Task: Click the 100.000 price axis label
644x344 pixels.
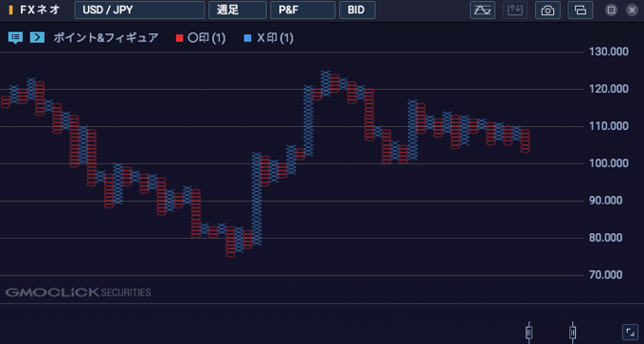Action: tap(609, 164)
